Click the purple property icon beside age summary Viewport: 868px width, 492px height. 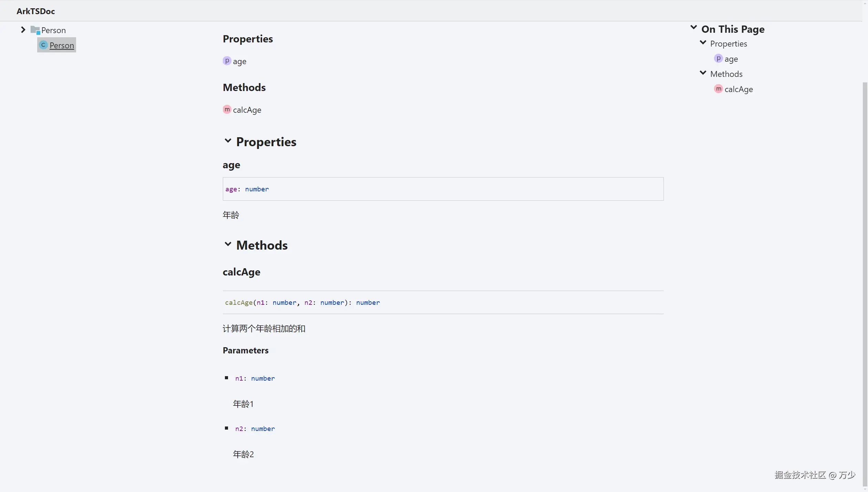(x=227, y=61)
